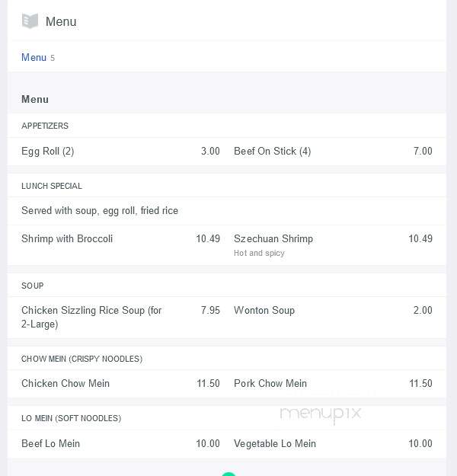Viewport: 457px width, 476px height.
Task: Click the APPETIZERS section header
Action: pos(45,126)
